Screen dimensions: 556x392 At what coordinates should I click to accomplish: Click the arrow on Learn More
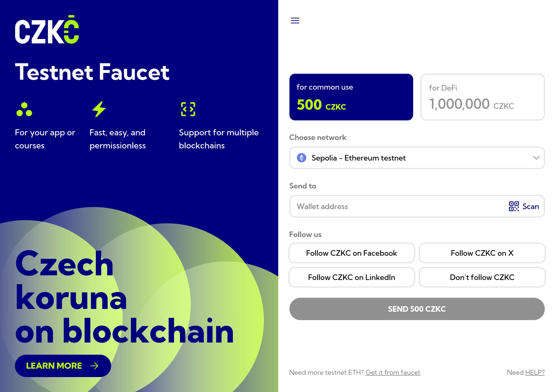pyautogui.click(x=94, y=366)
